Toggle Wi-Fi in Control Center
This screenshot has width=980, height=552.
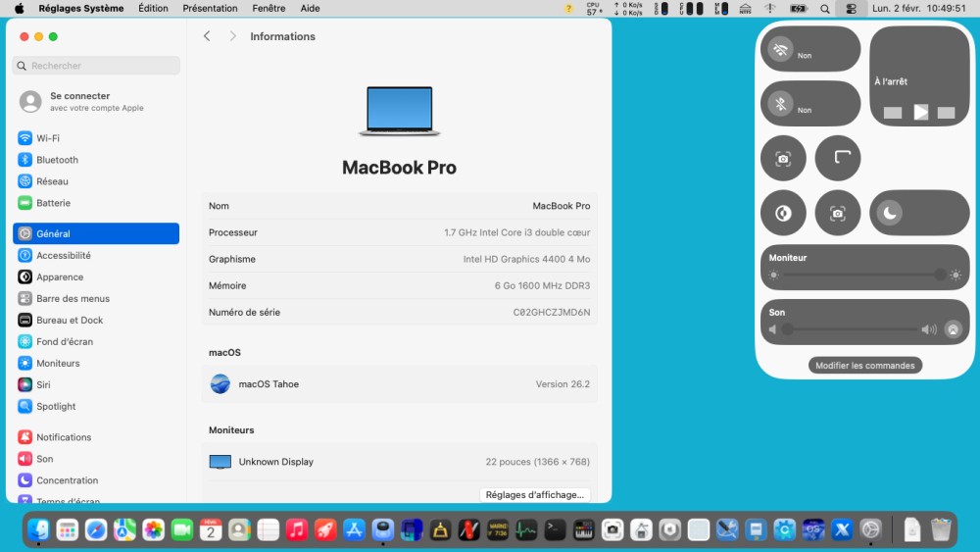click(x=781, y=49)
